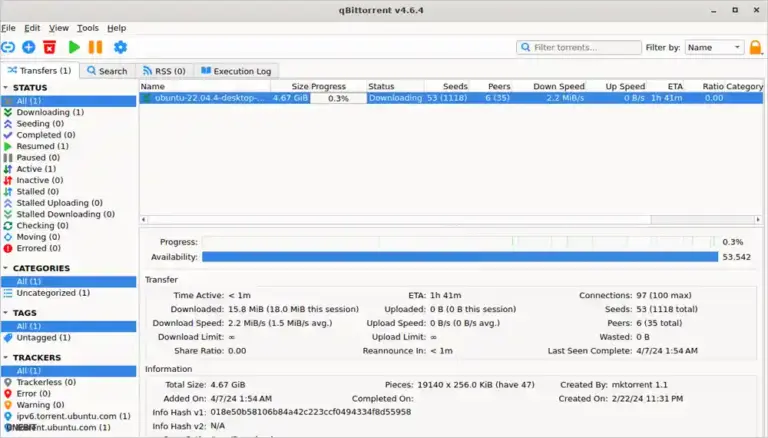Image resolution: width=768 pixels, height=438 pixels.
Task: Click the red Delete torrent icon
Action: click(x=49, y=48)
